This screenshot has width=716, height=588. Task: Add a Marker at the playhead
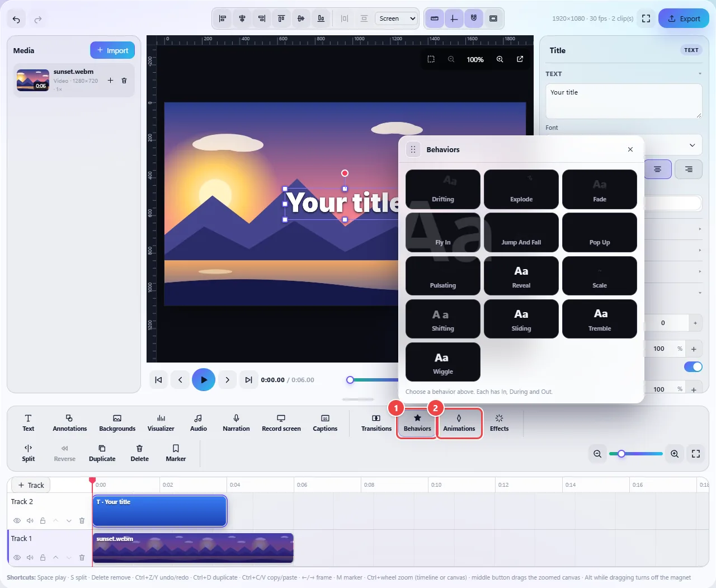click(176, 453)
